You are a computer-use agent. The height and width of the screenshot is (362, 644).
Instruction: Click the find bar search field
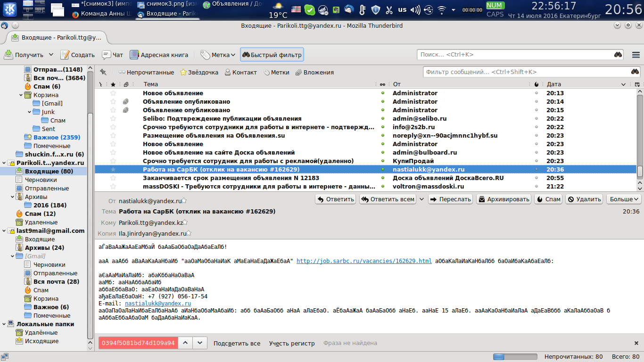[x=138, y=343]
